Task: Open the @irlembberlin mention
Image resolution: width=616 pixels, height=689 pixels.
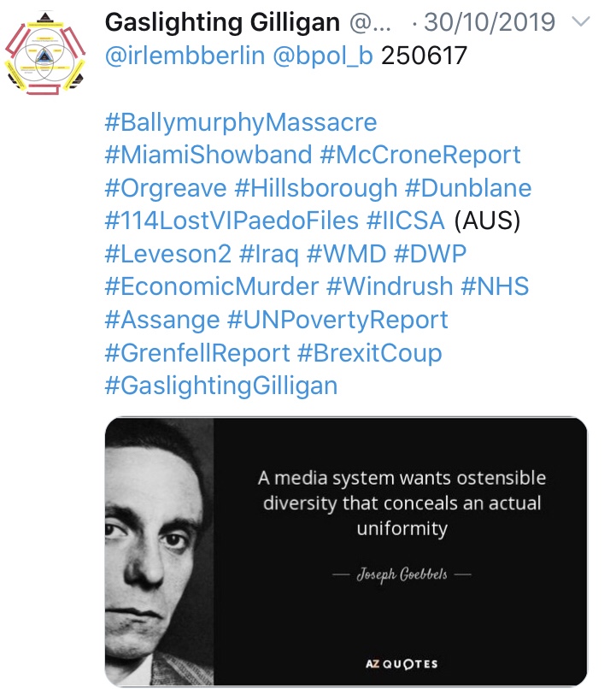Action: click(x=185, y=56)
